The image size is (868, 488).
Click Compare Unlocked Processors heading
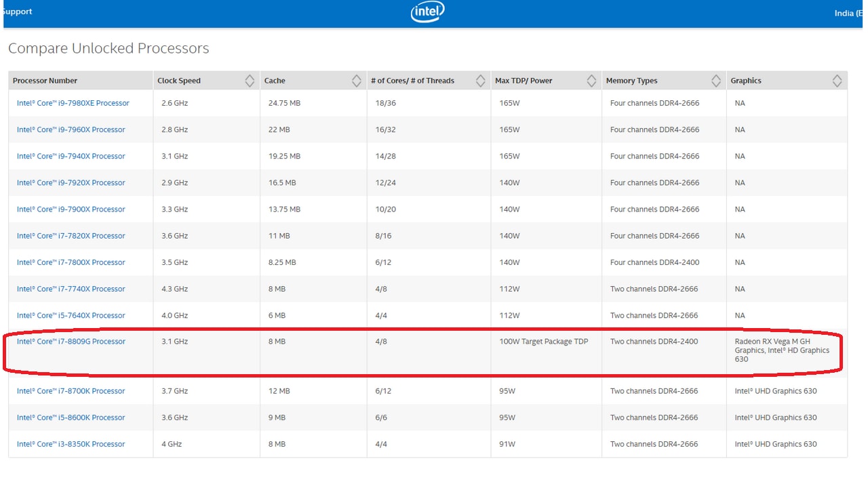[x=108, y=48]
